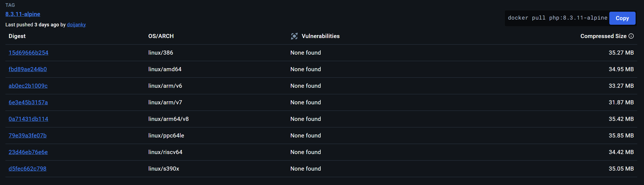Open digest fbd89ae244b0

28,69
